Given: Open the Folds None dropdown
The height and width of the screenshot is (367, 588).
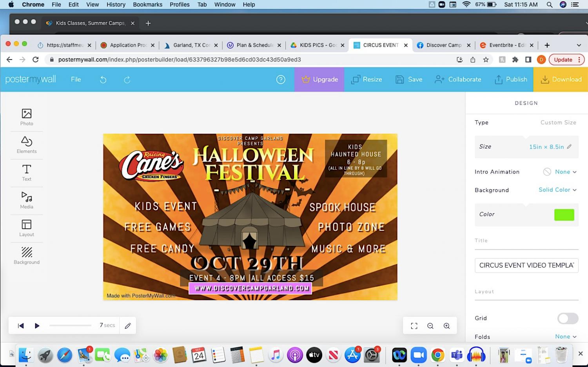Looking at the screenshot, I should pos(566,336).
